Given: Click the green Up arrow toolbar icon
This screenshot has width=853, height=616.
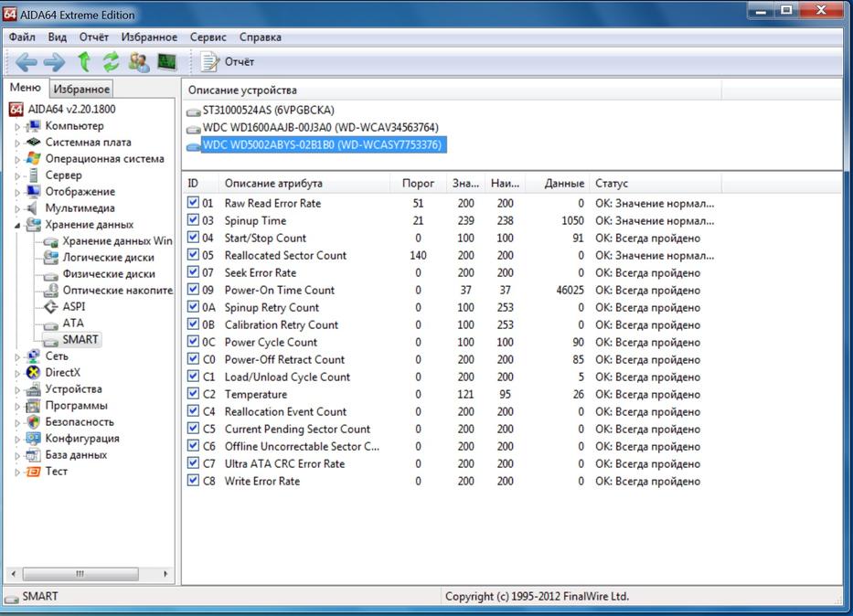Looking at the screenshot, I should (x=84, y=62).
